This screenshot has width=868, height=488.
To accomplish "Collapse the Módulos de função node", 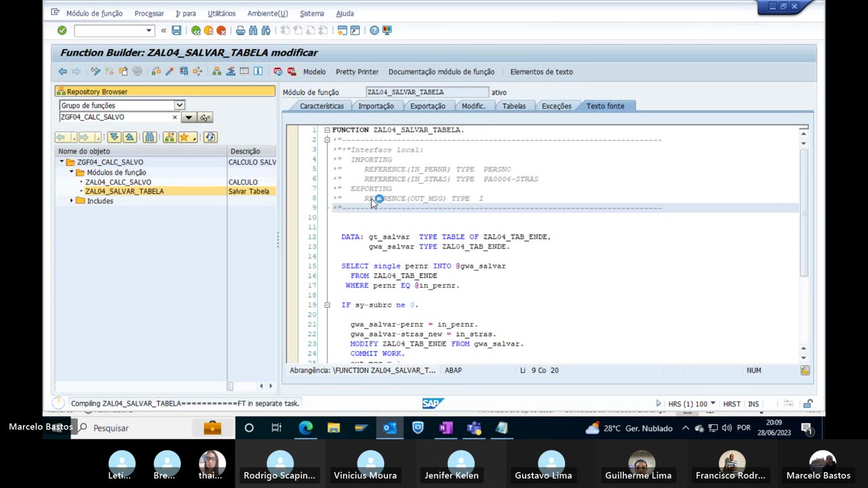I will click(71, 172).
